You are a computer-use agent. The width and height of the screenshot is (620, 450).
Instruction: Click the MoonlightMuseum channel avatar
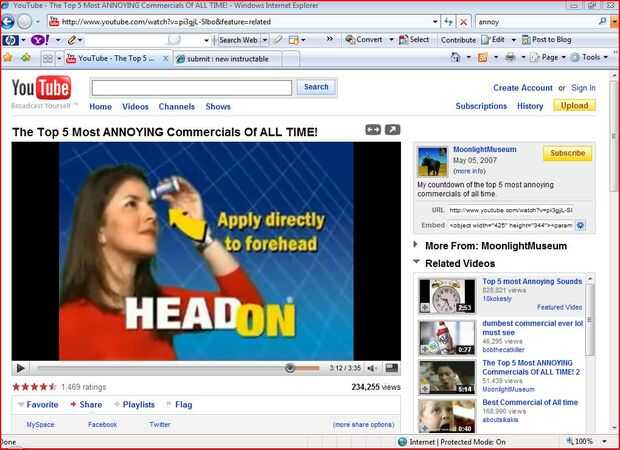(x=433, y=162)
